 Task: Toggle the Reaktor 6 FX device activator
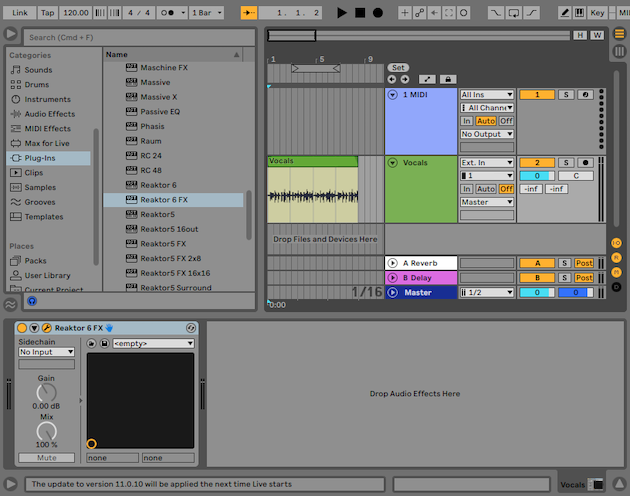(x=22, y=328)
